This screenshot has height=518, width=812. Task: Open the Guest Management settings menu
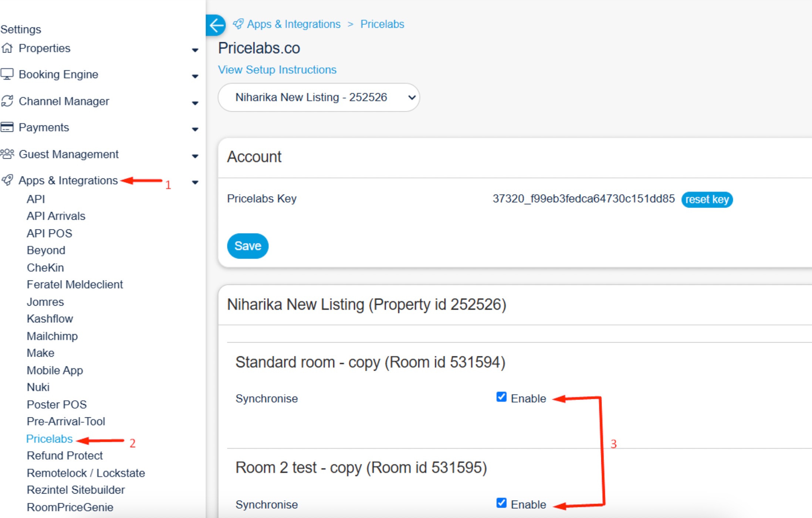click(x=68, y=154)
